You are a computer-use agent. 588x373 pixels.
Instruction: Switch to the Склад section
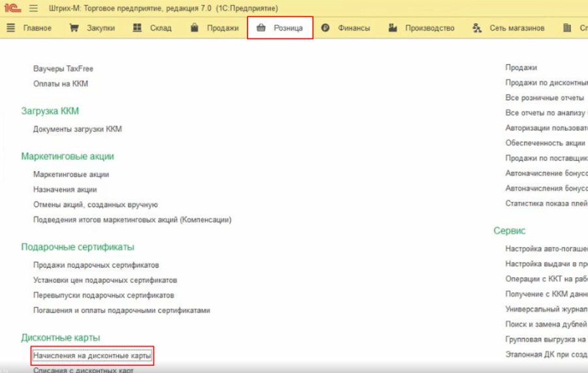161,28
